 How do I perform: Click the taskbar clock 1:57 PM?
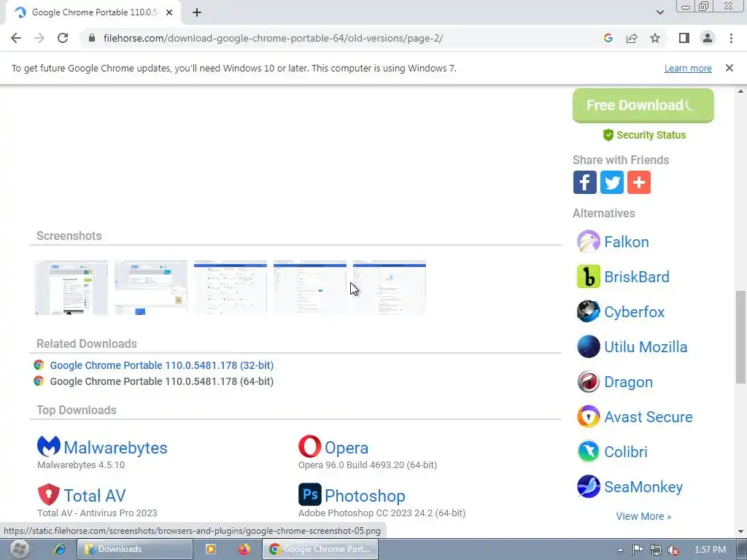(710, 550)
